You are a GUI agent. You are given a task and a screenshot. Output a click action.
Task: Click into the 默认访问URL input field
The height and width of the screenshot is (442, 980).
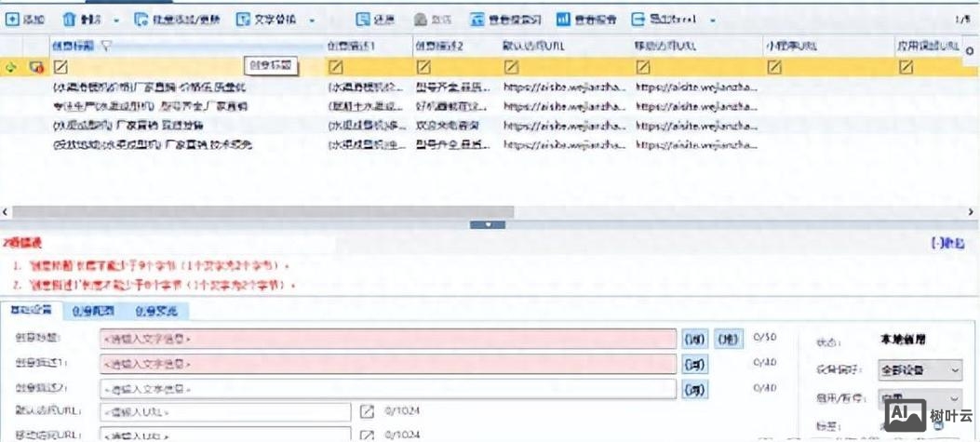[x=225, y=412]
